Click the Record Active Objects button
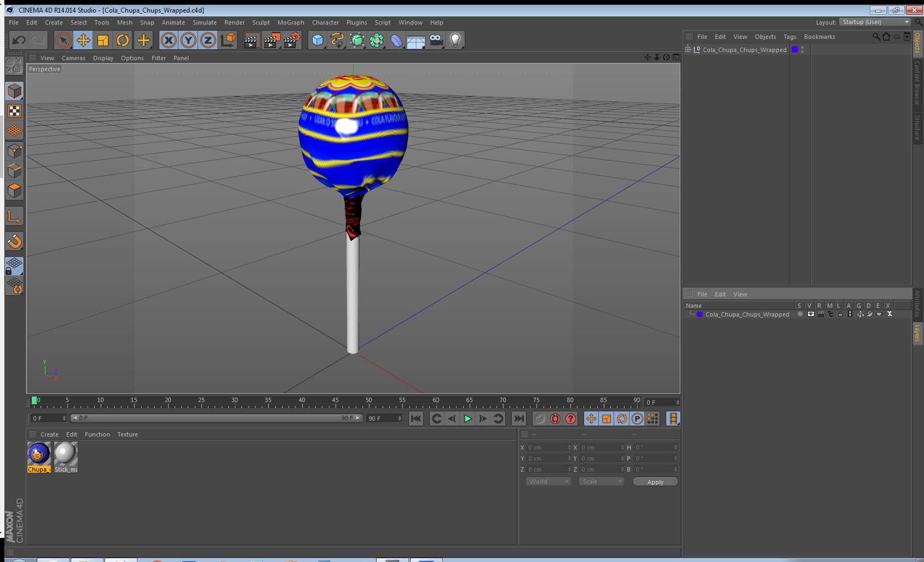 pos(540,418)
